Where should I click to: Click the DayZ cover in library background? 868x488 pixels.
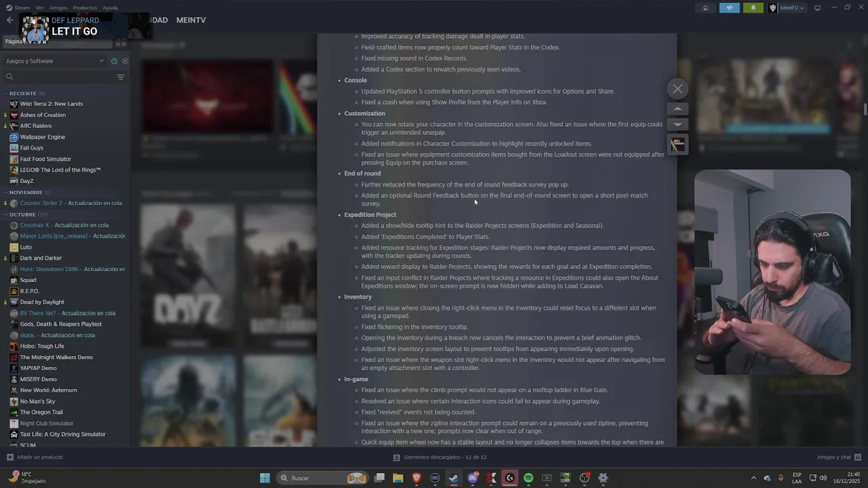coord(188,275)
